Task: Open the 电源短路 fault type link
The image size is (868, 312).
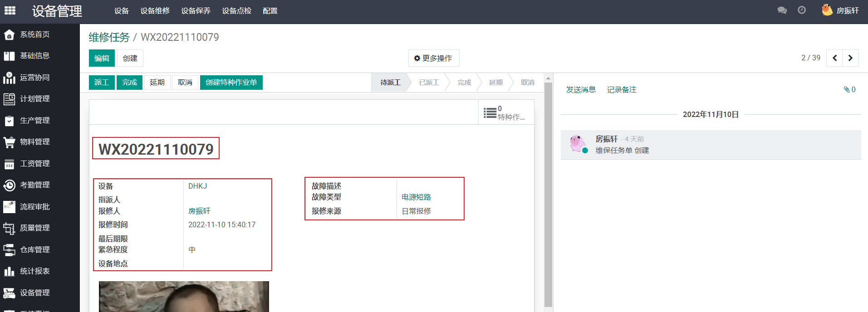Action: [416, 197]
